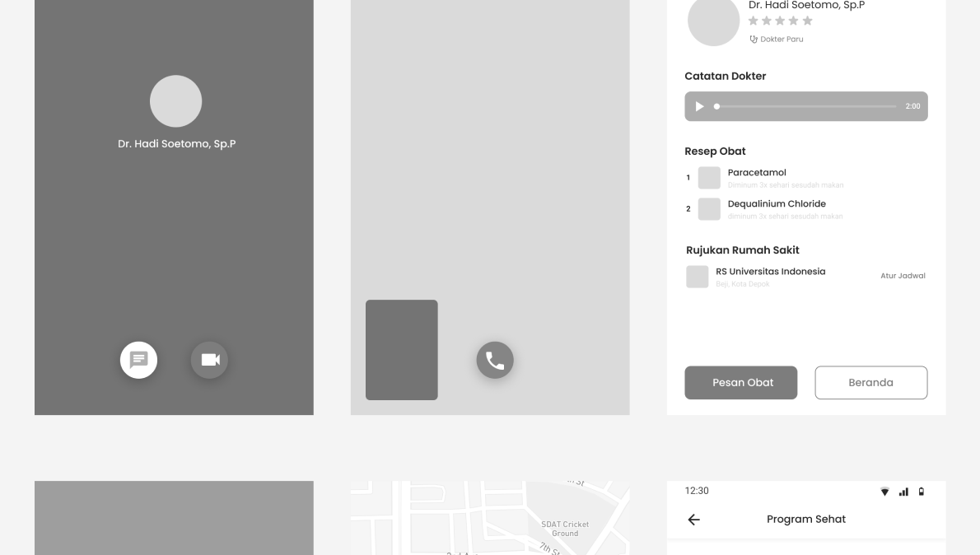980x555 pixels.
Task: Tap the chat message icon during the call
Action: coord(138,359)
